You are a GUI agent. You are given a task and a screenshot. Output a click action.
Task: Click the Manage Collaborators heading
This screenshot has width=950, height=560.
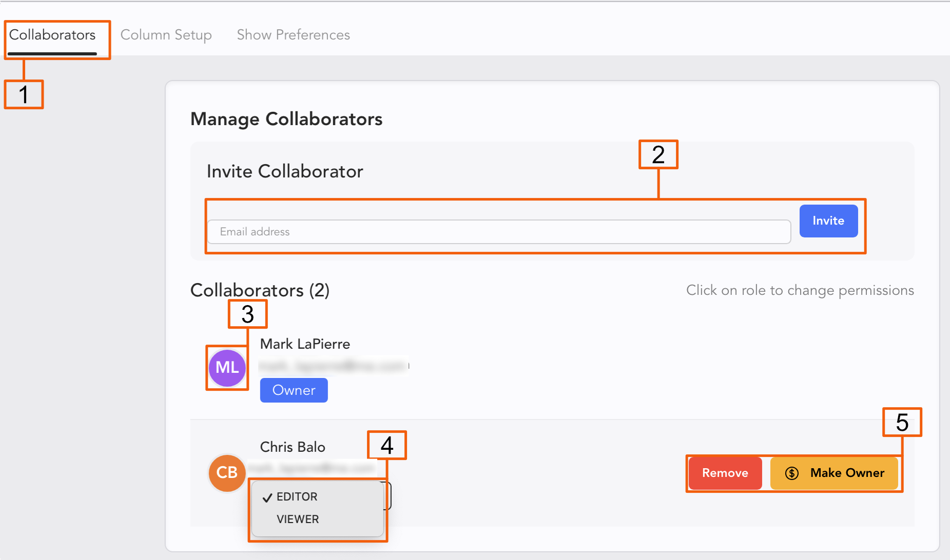coord(286,119)
